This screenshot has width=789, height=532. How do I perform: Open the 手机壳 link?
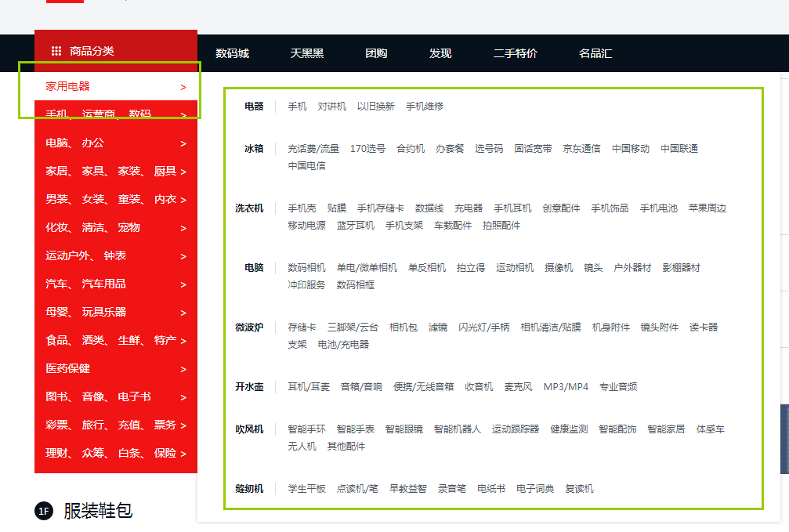click(302, 208)
